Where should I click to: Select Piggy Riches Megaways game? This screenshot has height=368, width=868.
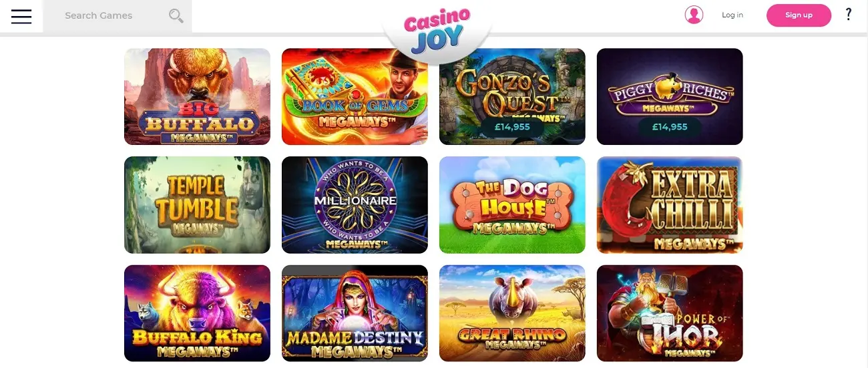coord(670,96)
